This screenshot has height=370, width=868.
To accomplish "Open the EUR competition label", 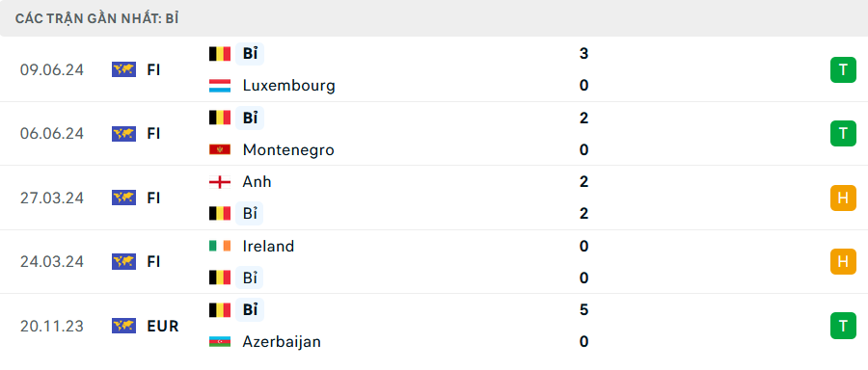I will point(163,327).
